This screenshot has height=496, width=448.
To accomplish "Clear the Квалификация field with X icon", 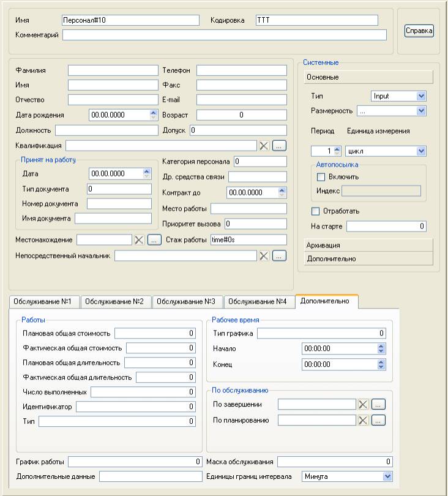I will click(264, 146).
